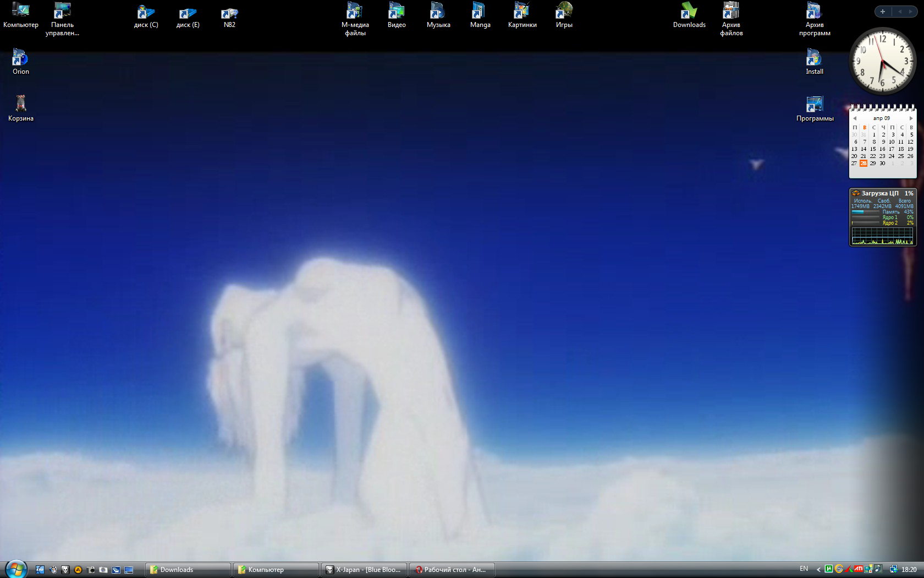Screen dimensions: 924x578
Task: Click sidebar plus button to add gadgets
Action: pyautogui.click(x=883, y=12)
